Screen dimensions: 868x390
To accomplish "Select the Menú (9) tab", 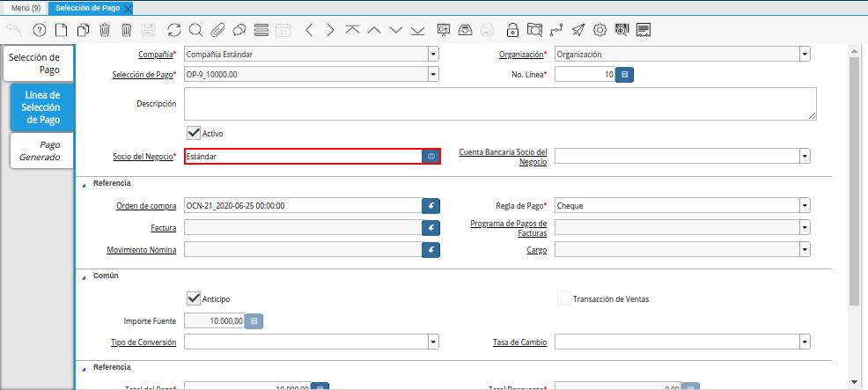I will tap(26, 8).
